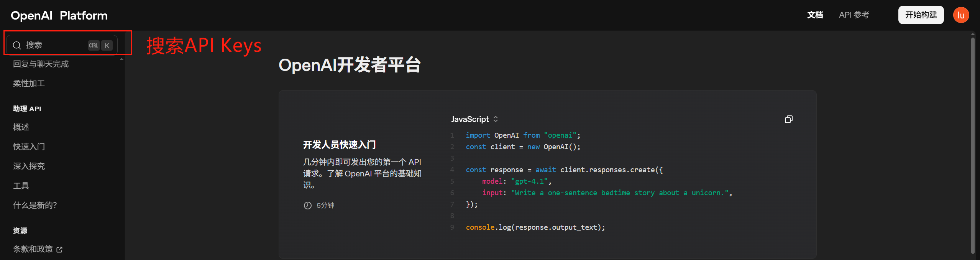Click the CTRL key hint badge
This screenshot has height=260, width=980.
(94, 45)
